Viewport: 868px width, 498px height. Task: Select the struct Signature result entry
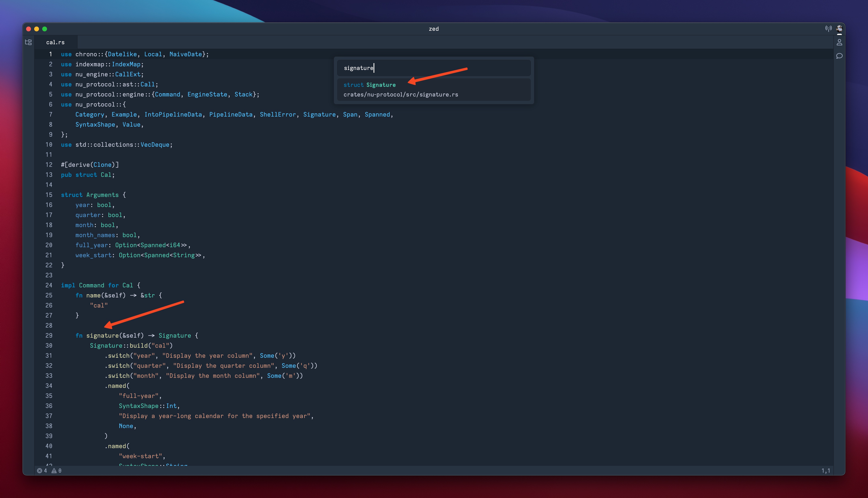click(x=381, y=85)
